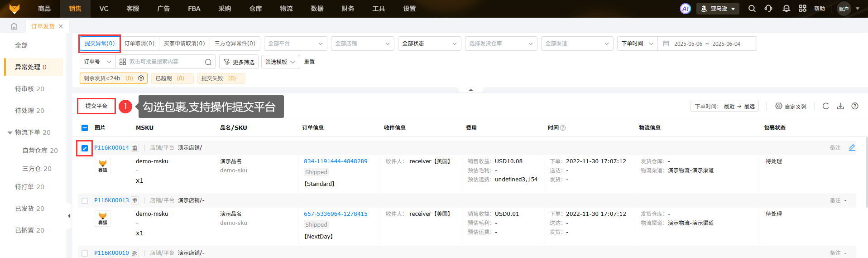Viewport: 868px width, 258px height.
Task: Click the edit pencil icon for P116K00014 remark
Action: (852, 148)
